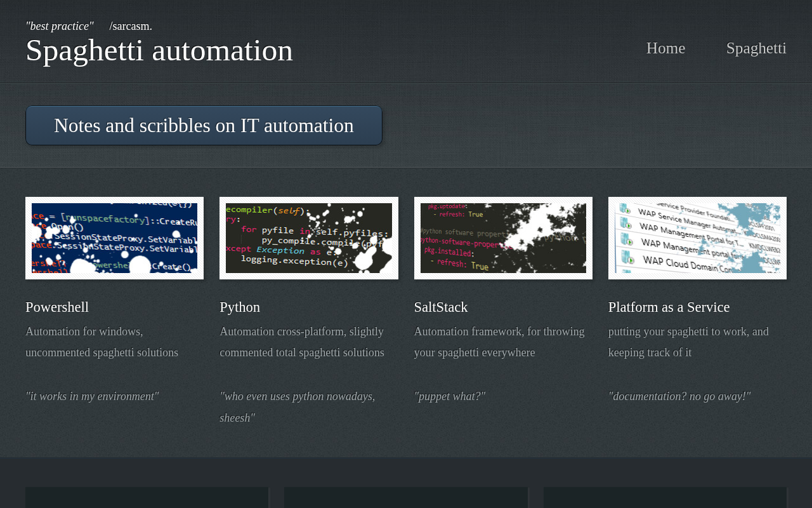The width and height of the screenshot is (812, 508).
Task: Click the "best practice" tagline text
Action: [x=60, y=26]
